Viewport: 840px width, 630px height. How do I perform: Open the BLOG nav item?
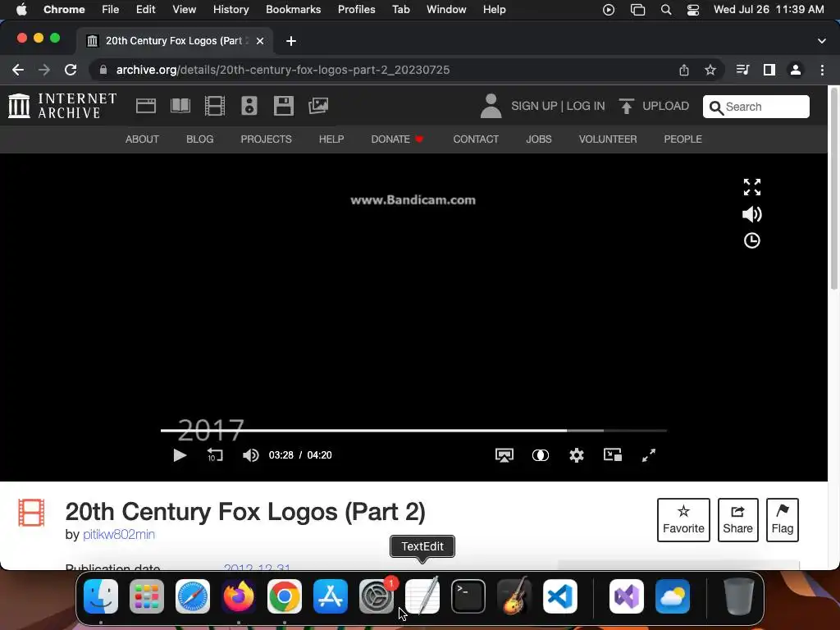point(200,139)
